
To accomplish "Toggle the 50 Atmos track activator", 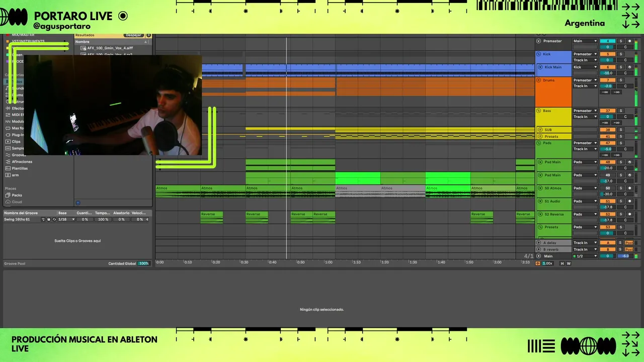I will [608, 188].
